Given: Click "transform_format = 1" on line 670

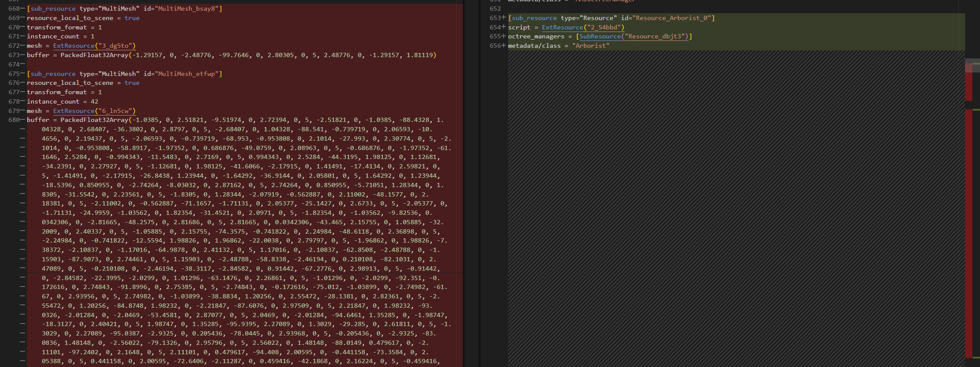Looking at the screenshot, I should point(64,27).
